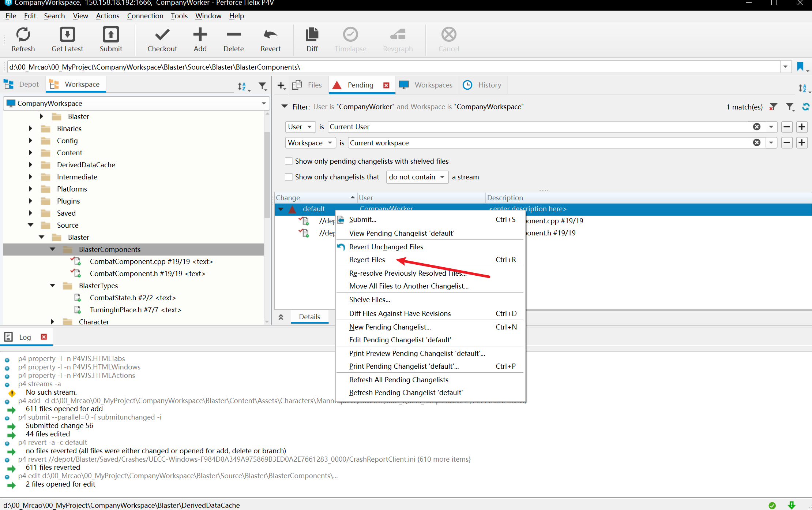Select the Log tab
The width and height of the screenshot is (812, 510).
(x=25, y=337)
